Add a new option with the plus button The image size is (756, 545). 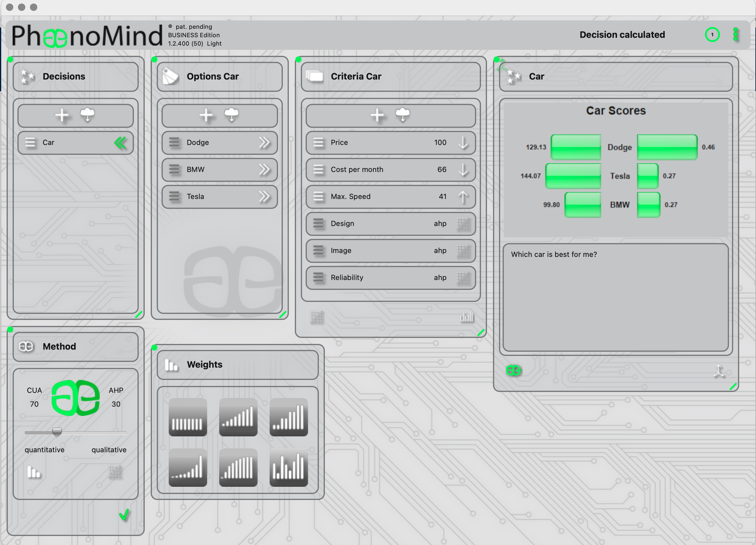pos(206,116)
